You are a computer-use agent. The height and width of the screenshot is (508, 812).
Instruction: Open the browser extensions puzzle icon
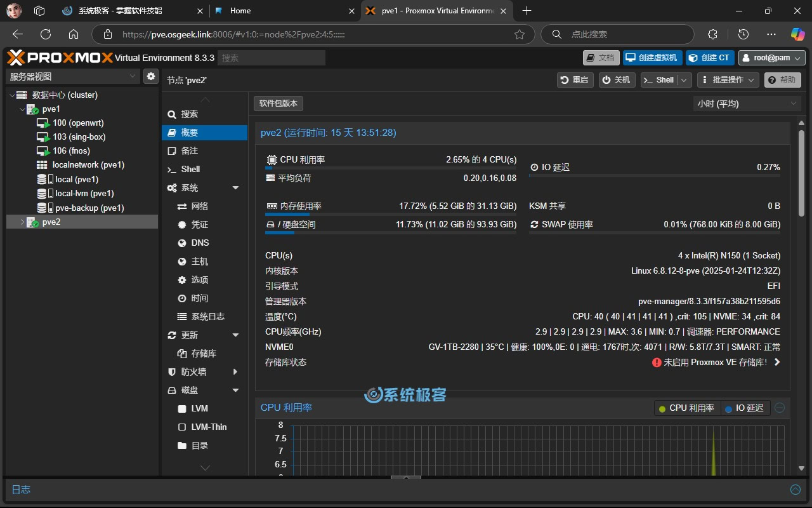pos(712,34)
